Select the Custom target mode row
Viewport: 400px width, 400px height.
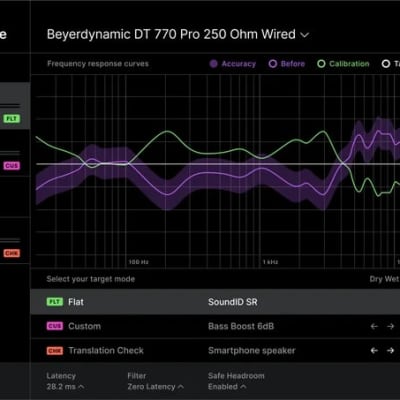[215, 326]
